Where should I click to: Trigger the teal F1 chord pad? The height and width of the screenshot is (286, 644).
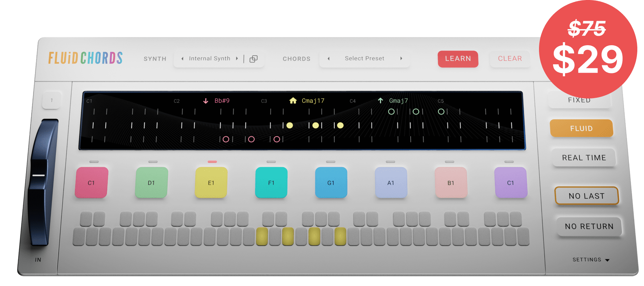pos(271,183)
